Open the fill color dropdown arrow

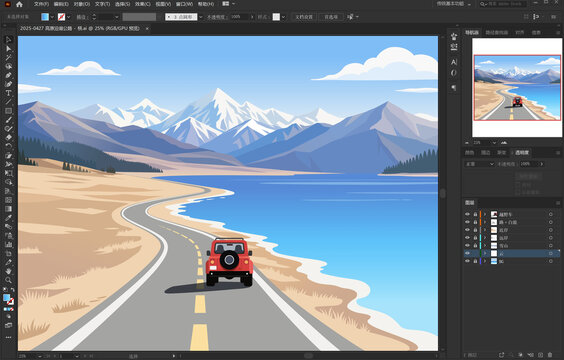tap(52, 17)
